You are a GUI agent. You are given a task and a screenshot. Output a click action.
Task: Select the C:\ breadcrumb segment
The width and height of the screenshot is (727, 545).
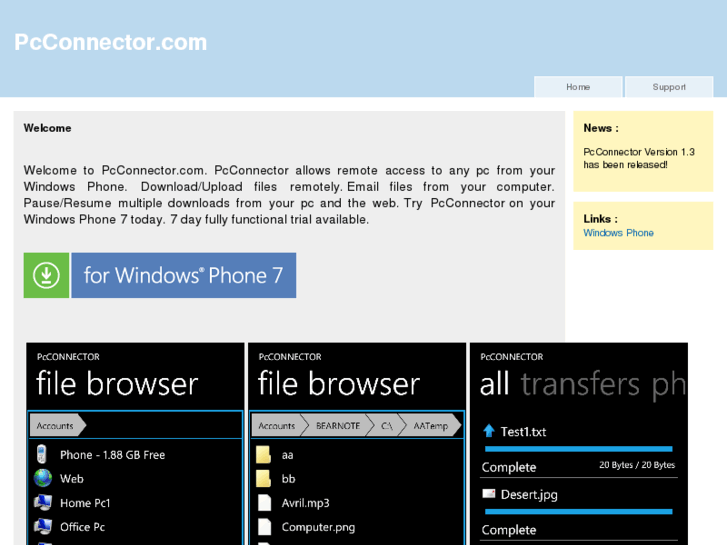(x=387, y=425)
